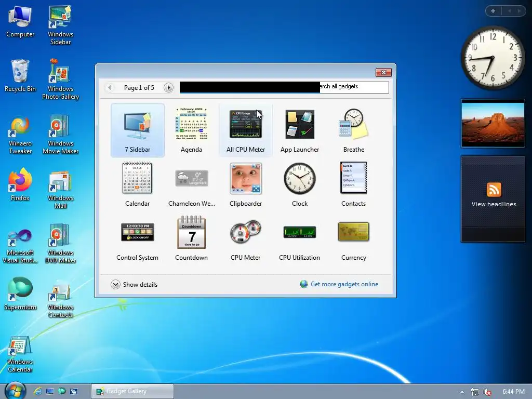Select the 7 Sidebar gadget
532x399 pixels.
[137, 130]
